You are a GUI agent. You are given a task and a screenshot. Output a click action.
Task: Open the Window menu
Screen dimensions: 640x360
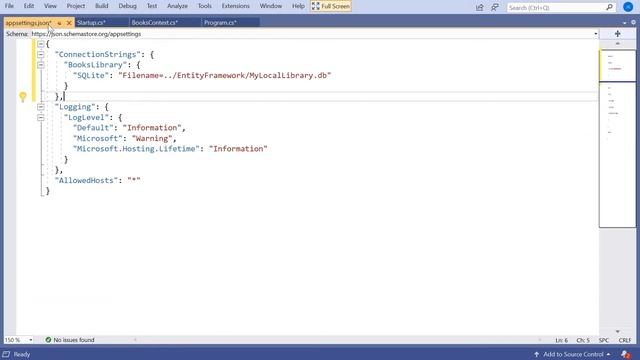(x=271, y=6)
